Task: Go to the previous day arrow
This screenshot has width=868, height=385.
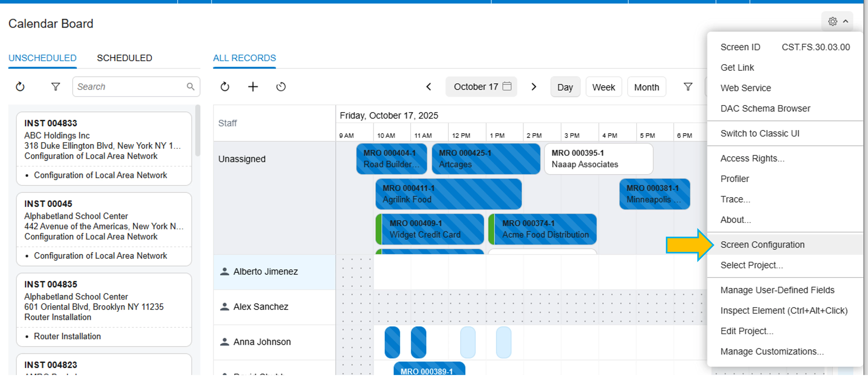Action: 429,87
